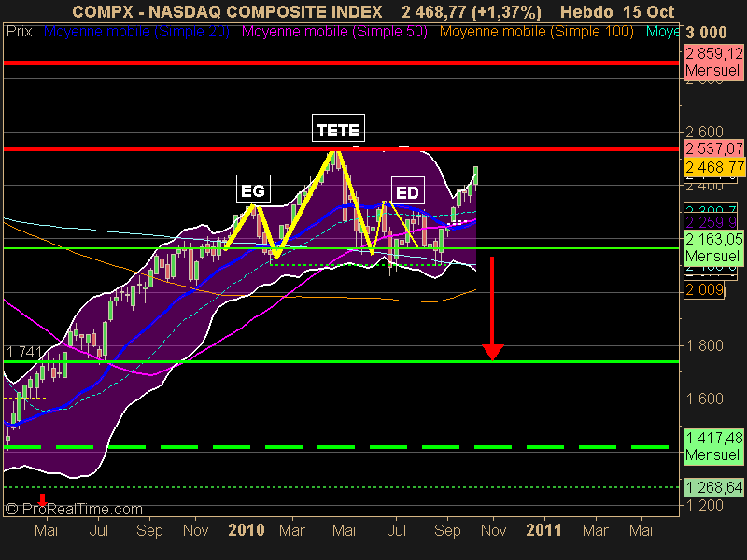747x560 pixels.
Task: Click the 'ED' right shoulder label
Action: (408, 190)
